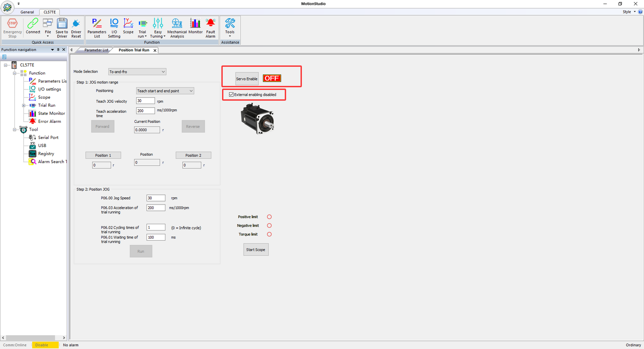Open the Positioning dropdown
Image resolution: width=644 pixels, height=349 pixels.
click(x=165, y=91)
